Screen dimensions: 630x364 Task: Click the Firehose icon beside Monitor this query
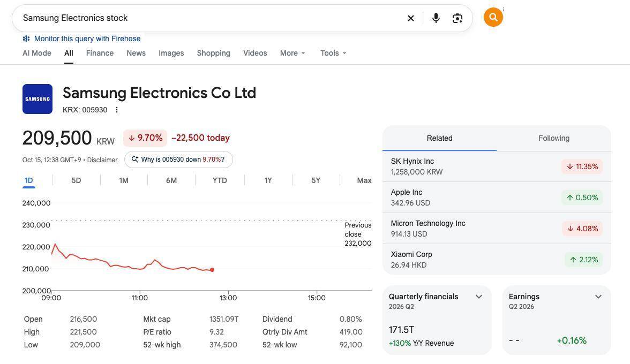pyautogui.click(x=26, y=39)
